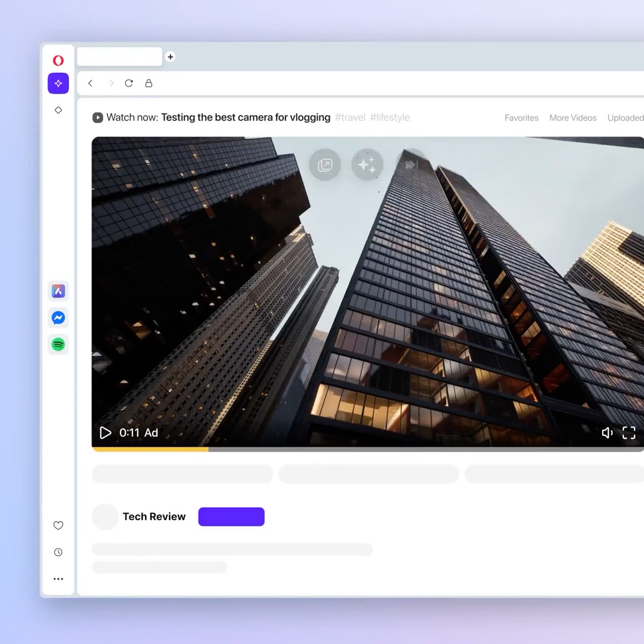Expand the three-dot sidebar menu

tap(58, 578)
